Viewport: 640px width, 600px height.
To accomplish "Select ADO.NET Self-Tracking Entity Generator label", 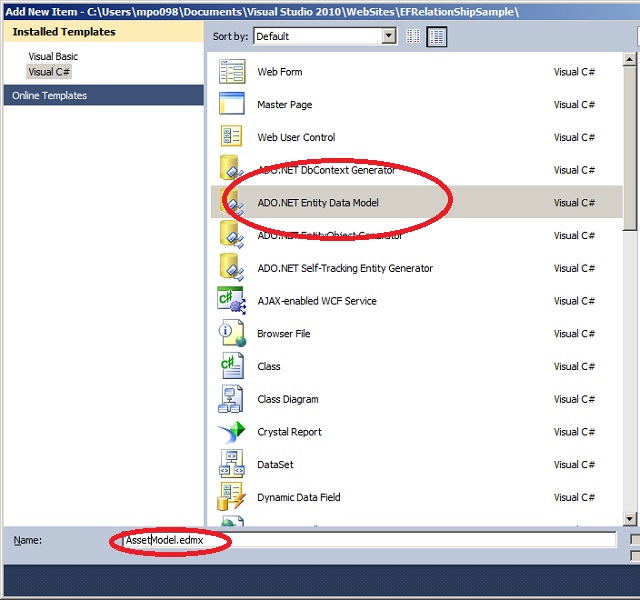I will coord(345,268).
